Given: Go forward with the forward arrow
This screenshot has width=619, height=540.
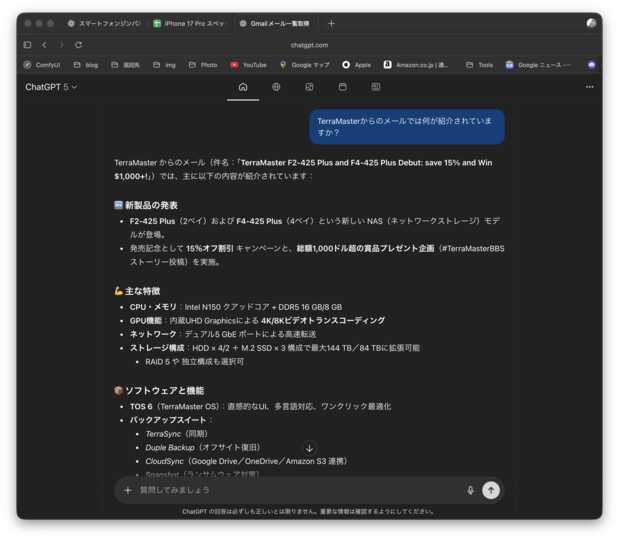Looking at the screenshot, I should click(61, 45).
